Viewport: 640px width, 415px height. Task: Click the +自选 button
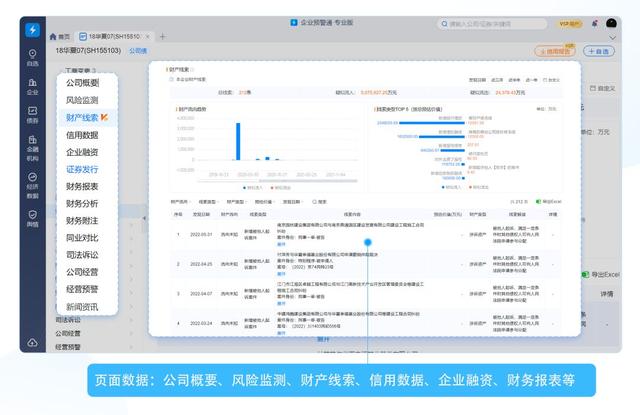[x=599, y=51]
